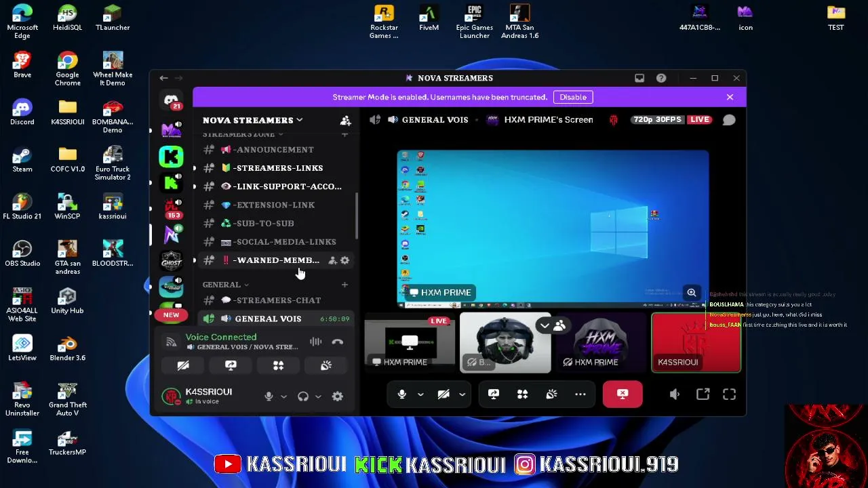868x488 pixels.
Task: Dismiss the Streamer Mode banner
Action: point(730,97)
